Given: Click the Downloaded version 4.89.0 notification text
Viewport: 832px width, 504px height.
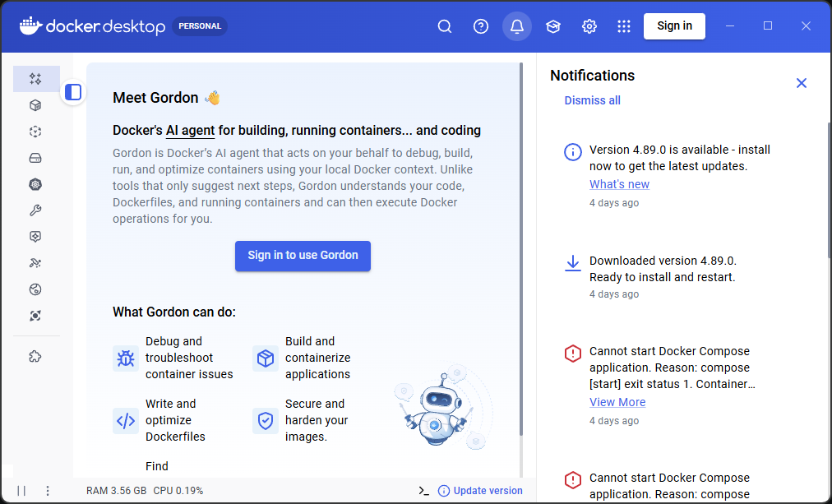Looking at the screenshot, I should [x=663, y=269].
